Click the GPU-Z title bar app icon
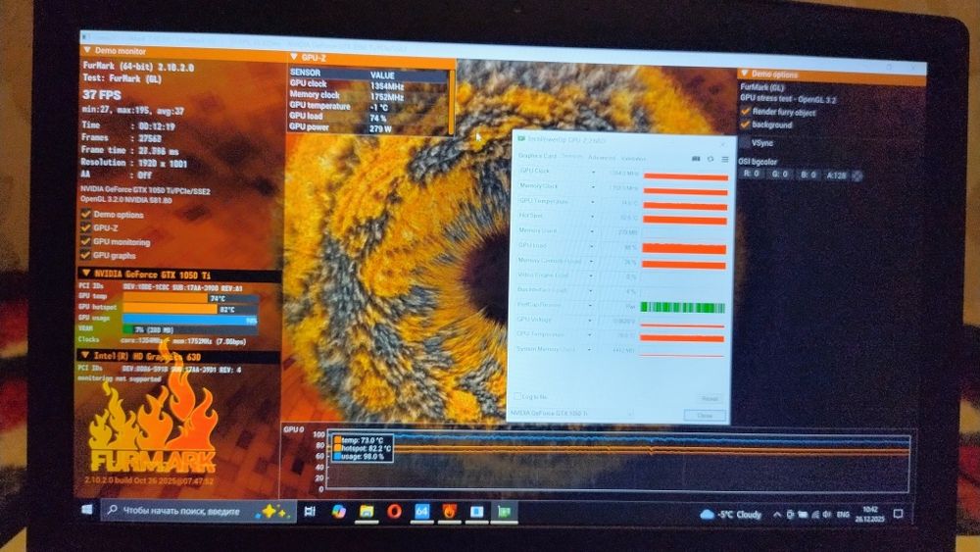 tap(521, 138)
